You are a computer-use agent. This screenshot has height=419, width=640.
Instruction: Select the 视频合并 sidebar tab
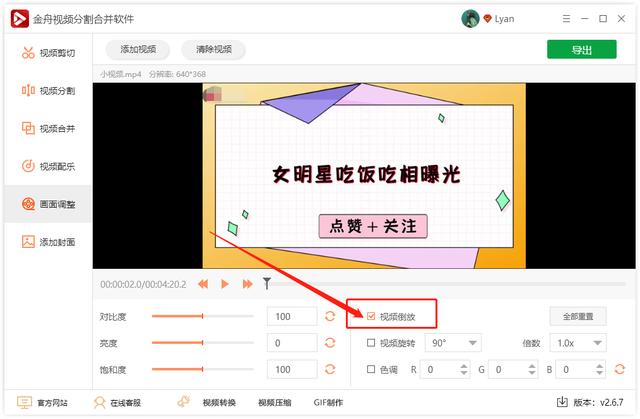47,128
